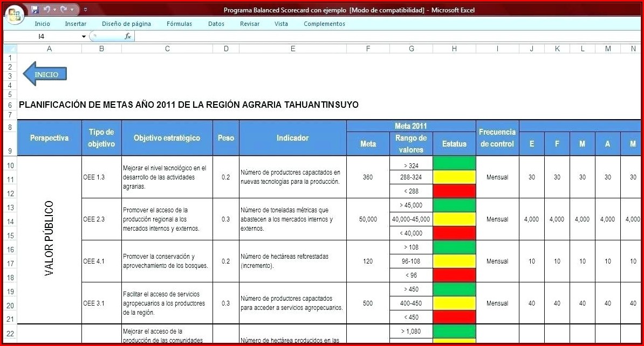Screen dimensions: 644x346
Task: Click the green status cell for > 324
Action: point(454,163)
